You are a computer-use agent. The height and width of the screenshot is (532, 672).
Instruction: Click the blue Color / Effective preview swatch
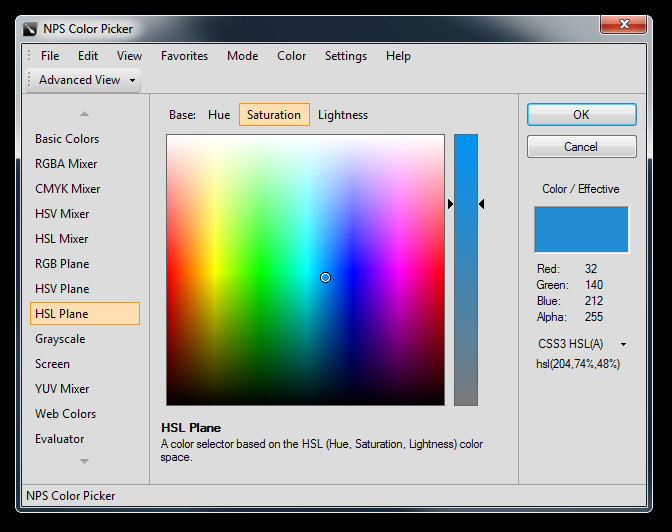pyautogui.click(x=581, y=230)
